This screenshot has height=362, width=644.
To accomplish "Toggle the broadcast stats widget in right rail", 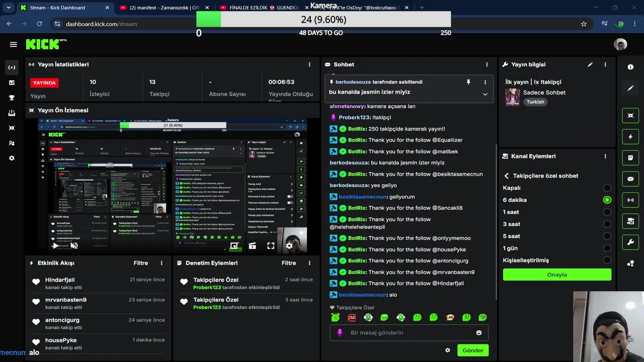I will [630, 200].
